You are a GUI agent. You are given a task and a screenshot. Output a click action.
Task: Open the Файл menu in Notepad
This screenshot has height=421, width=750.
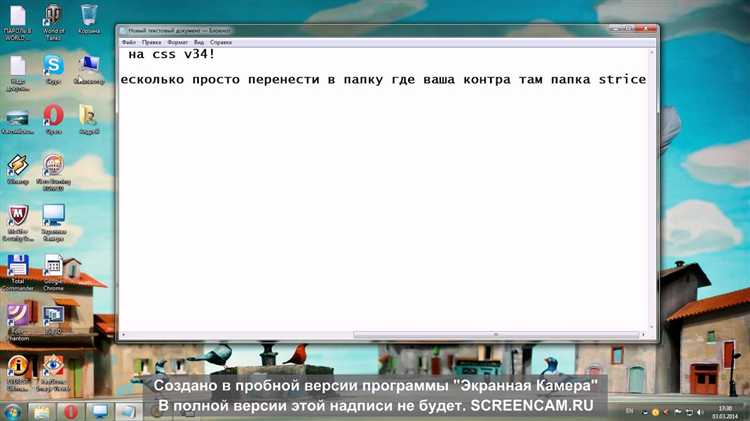[129, 43]
